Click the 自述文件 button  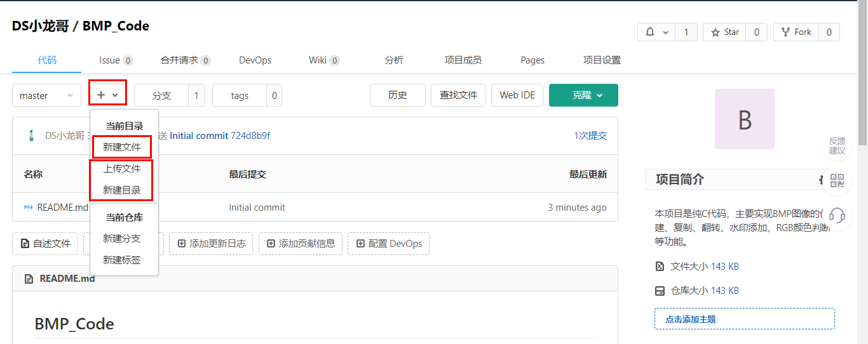[45, 244]
